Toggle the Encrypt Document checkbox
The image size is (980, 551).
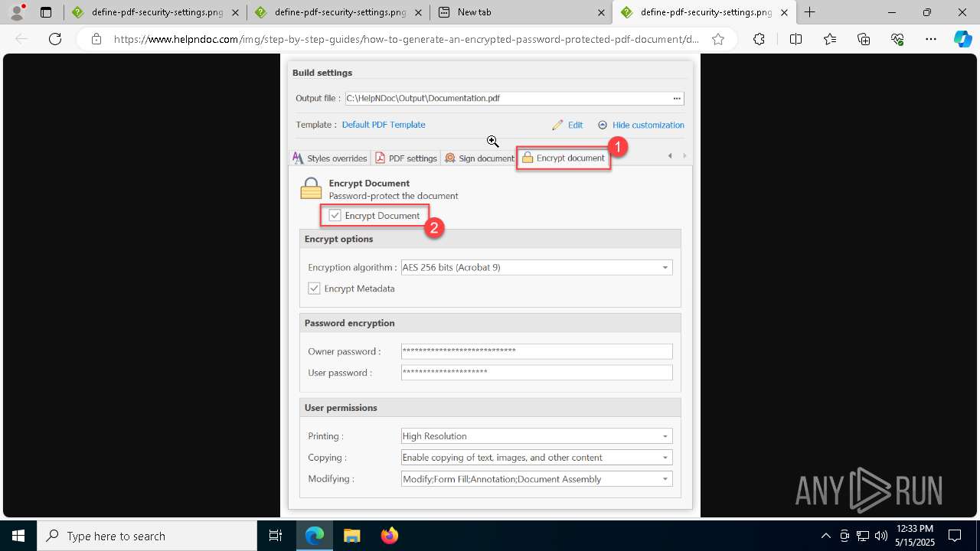tap(335, 216)
